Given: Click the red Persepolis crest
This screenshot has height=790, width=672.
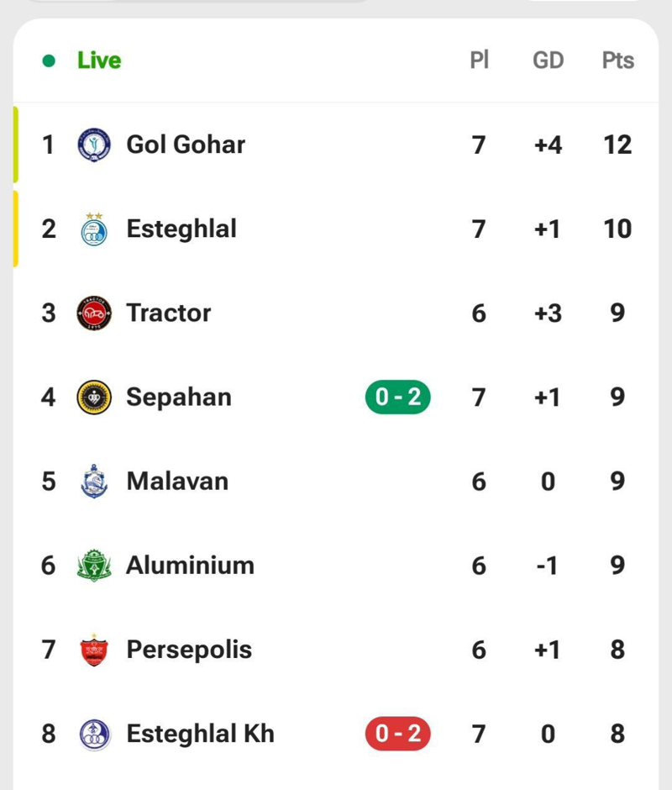Looking at the screenshot, I should click(94, 650).
